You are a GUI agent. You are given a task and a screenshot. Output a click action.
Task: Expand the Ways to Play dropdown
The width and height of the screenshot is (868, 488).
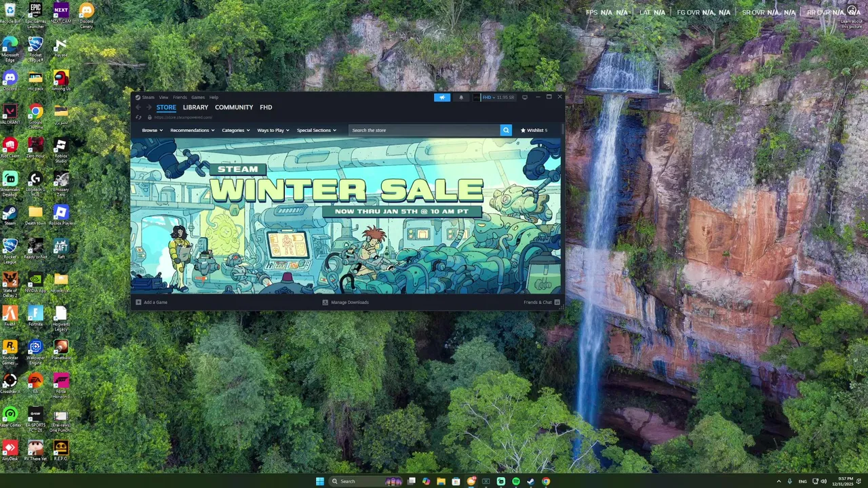tap(273, 130)
